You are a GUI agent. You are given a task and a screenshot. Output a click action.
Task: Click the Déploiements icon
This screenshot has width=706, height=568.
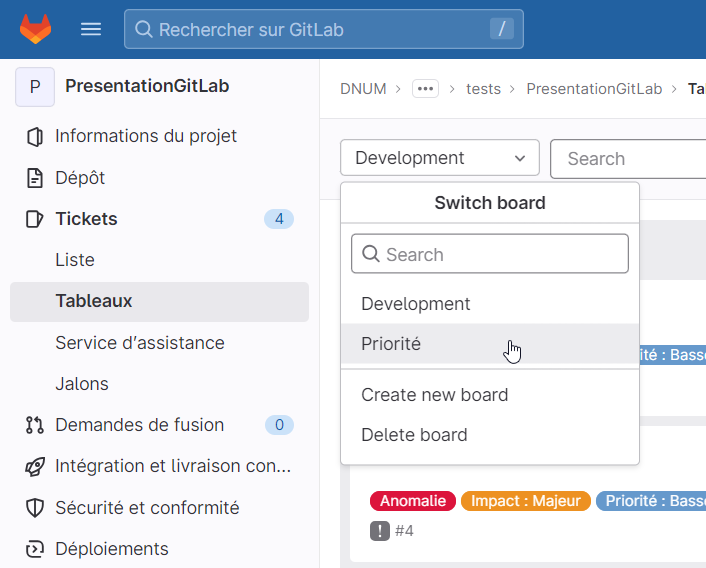[x=35, y=549]
